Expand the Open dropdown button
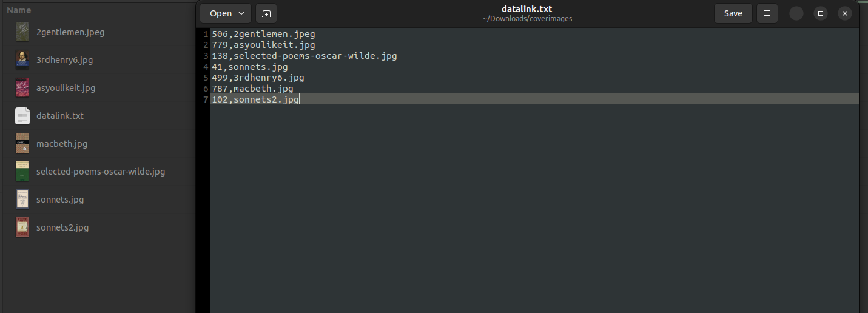 click(226, 13)
